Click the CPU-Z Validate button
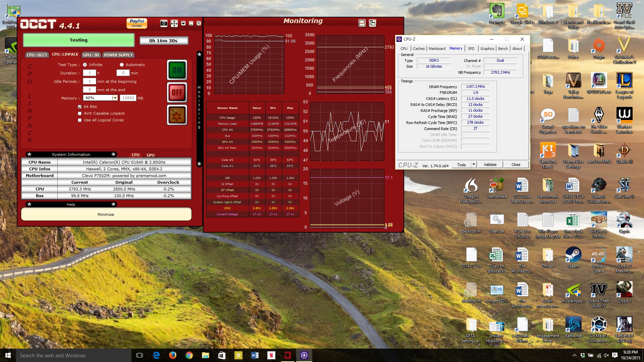644x362 pixels. 490,165
